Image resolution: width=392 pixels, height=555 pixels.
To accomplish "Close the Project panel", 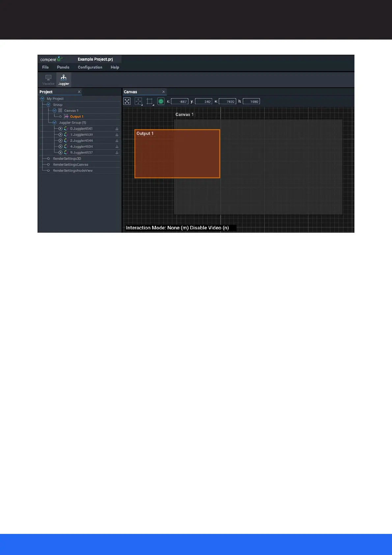I will pyautogui.click(x=79, y=92).
